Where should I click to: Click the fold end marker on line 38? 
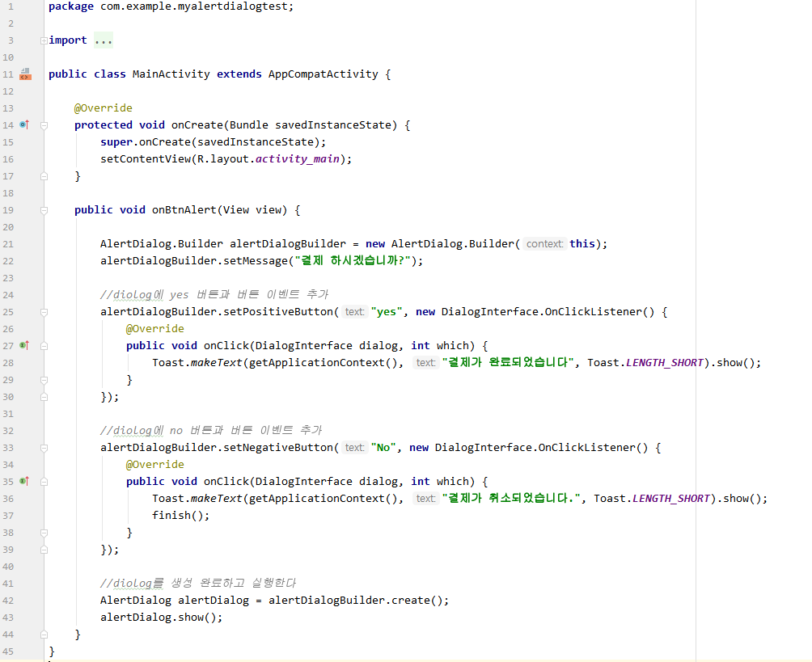(44, 533)
